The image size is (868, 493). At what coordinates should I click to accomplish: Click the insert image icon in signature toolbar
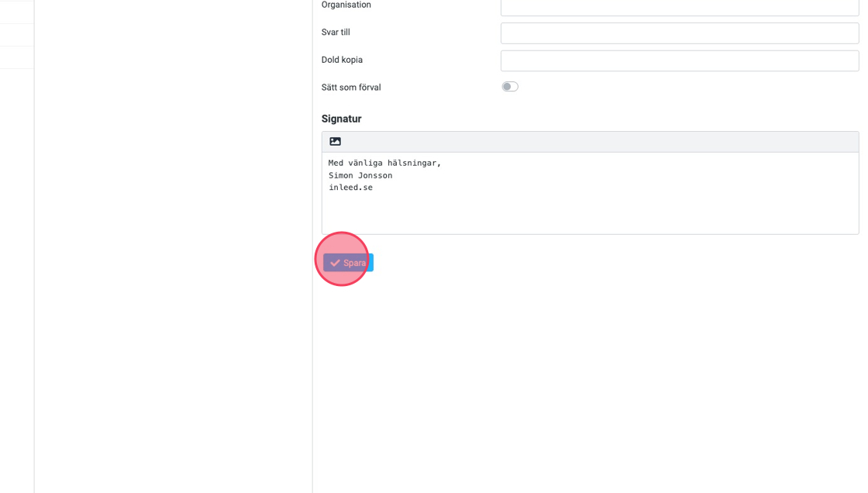tap(335, 142)
